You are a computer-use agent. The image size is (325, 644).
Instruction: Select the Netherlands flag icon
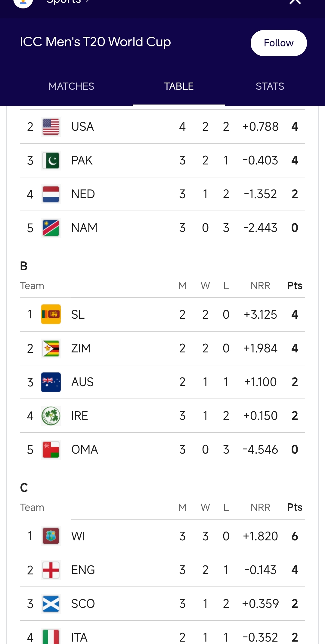[x=51, y=194]
